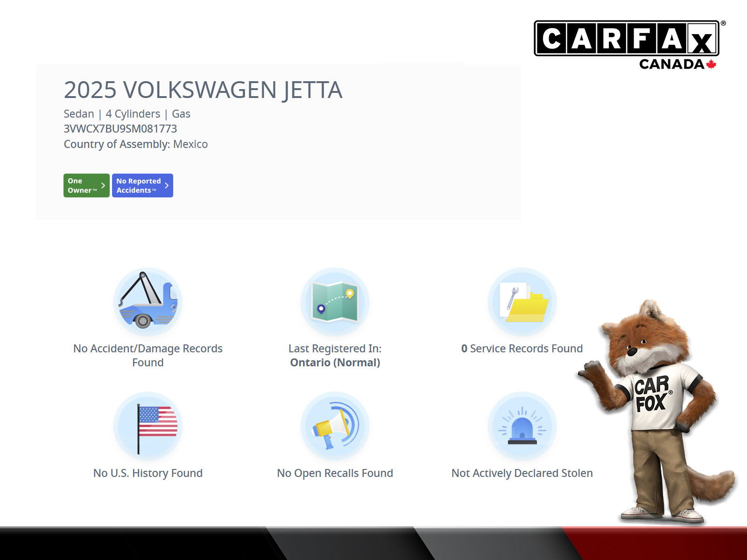747x560 pixels.
Task: Expand the No Reported Accidents chevron
Action: click(167, 186)
